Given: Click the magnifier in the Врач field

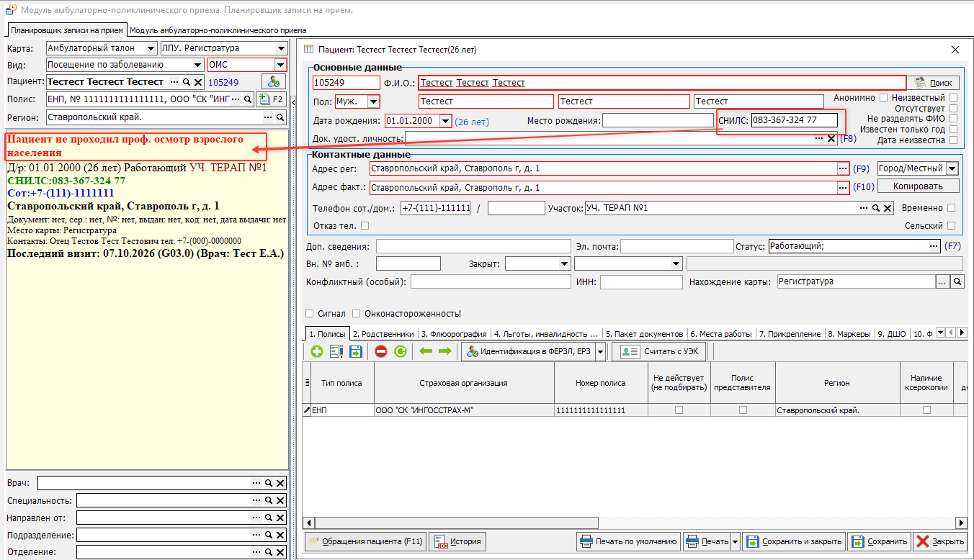Looking at the screenshot, I should [268, 483].
